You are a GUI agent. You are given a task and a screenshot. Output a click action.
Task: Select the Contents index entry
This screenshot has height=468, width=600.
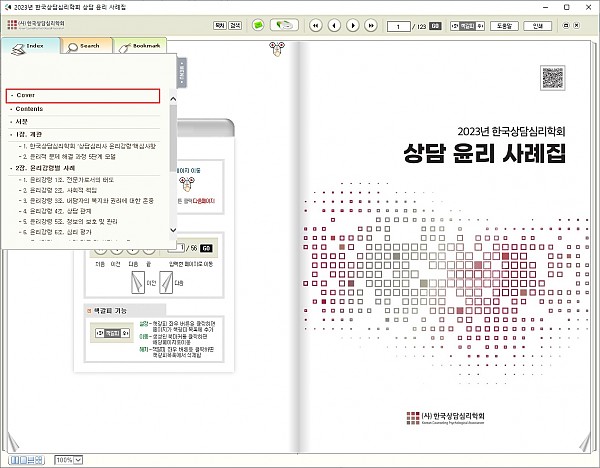pyautogui.click(x=84, y=109)
